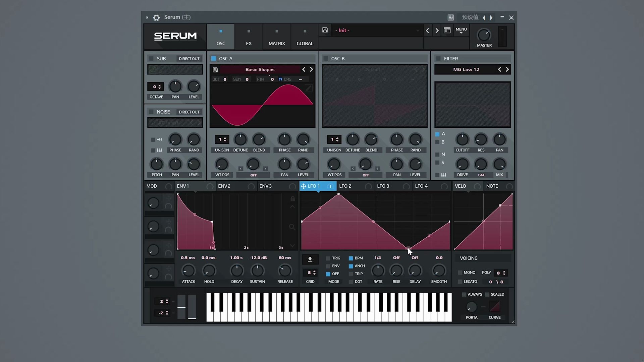Click the pitch bend wheel strip
644x362 pixels.
pyautogui.click(x=181, y=307)
